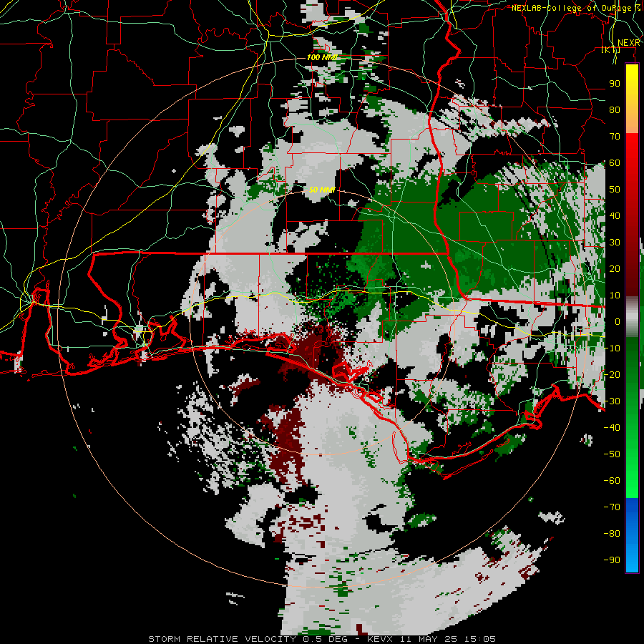Click the -60 value on the velocity scale
This screenshot has width=644, height=644.
pyautogui.click(x=612, y=481)
